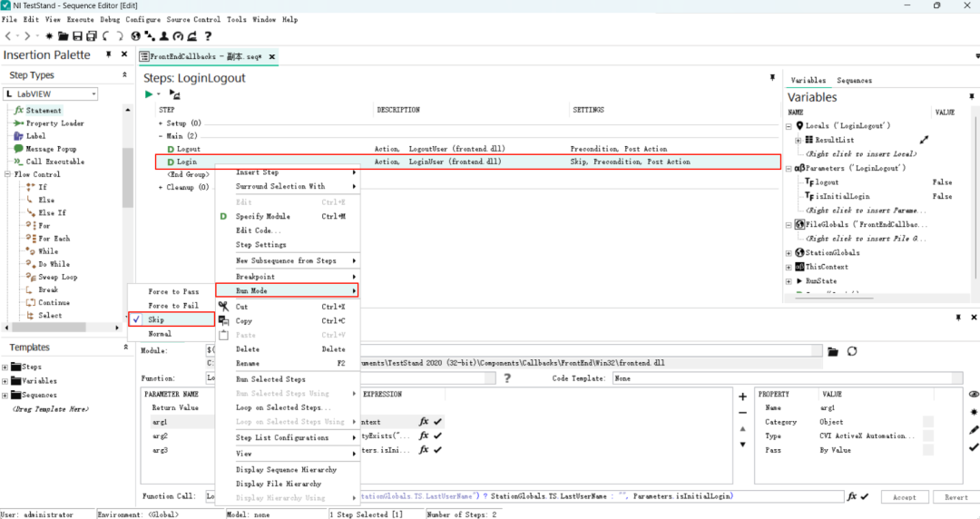Select Force to Pass run mode
The image size is (980, 519).
click(171, 291)
